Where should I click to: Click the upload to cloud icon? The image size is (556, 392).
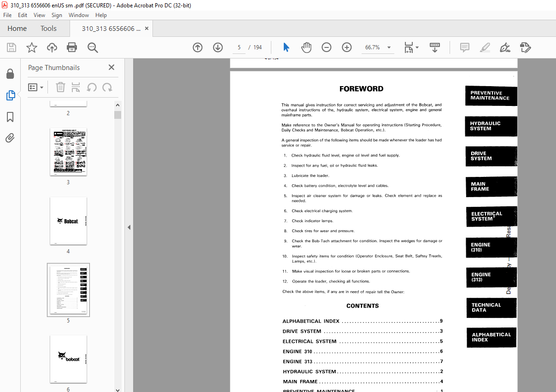coord(52,47)
